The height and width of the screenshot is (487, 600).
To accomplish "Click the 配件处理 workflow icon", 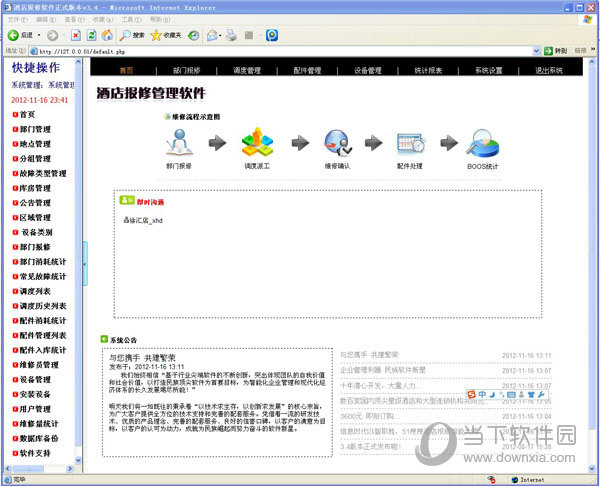I will pyautogui.click(x=411, y=143).
